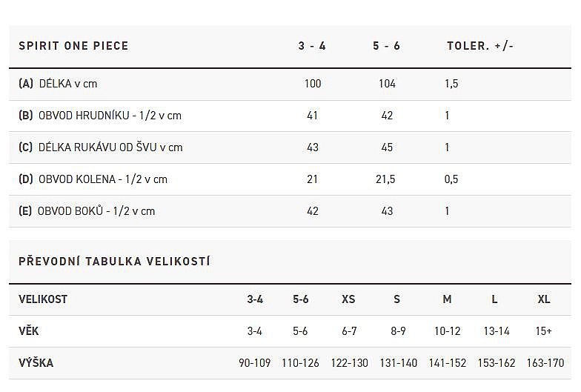Select the XS size column header
Screen dimensions: 581x392
pyautogui.click(x=348, y=299)
